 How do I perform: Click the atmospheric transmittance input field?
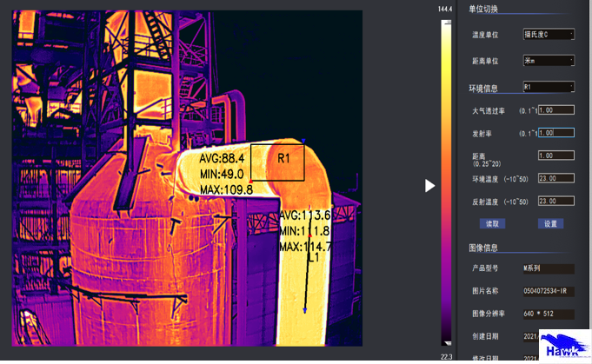pyautogui.click(x=555, y=110)
